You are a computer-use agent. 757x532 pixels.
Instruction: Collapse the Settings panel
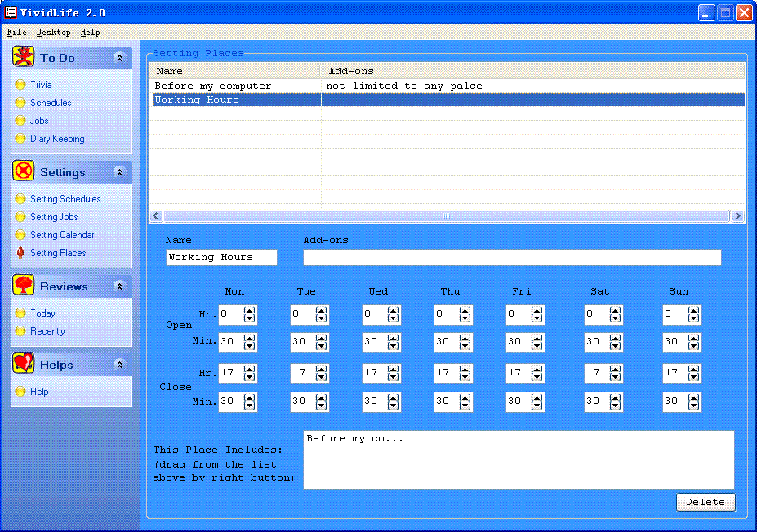(x=119, y=172)
